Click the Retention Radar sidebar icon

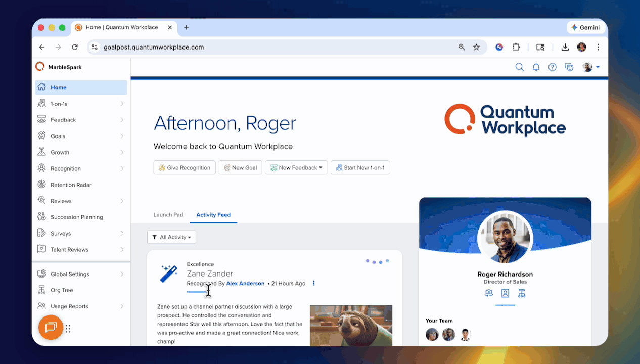click(x=41, y=185)
